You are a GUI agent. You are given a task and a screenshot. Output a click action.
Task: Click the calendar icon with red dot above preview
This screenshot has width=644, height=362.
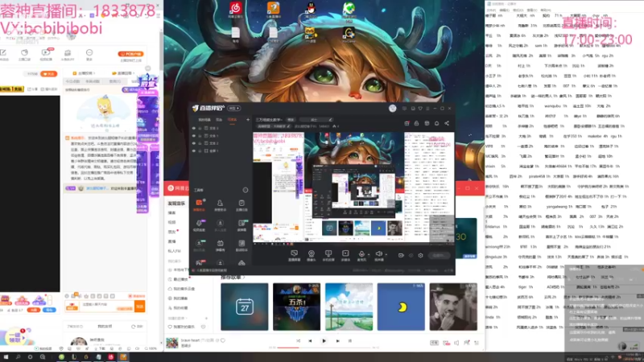(407, 123)
